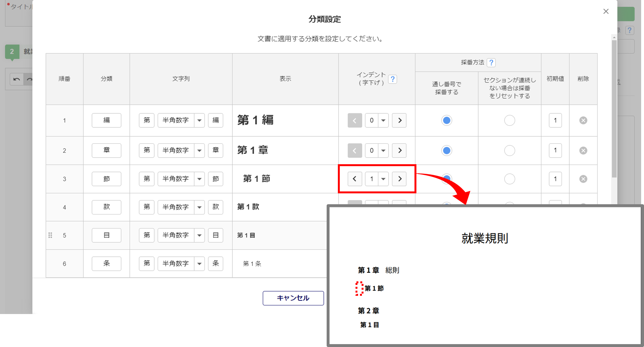Increase indent for 章 row
This screenshot has width=644, height=347.
click(399, 150)
